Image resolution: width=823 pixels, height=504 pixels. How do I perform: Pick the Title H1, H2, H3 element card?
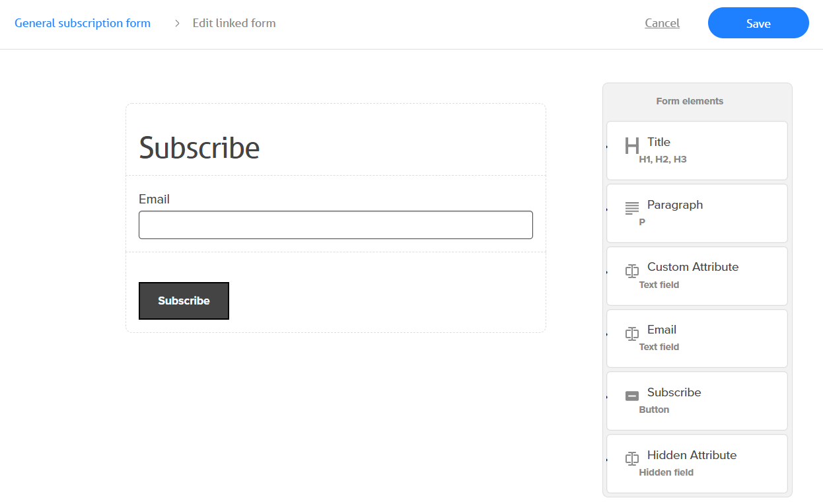click(697, 151)
